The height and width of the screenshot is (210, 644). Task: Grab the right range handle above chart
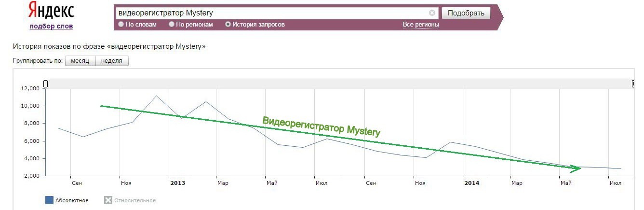coord(633,84)
